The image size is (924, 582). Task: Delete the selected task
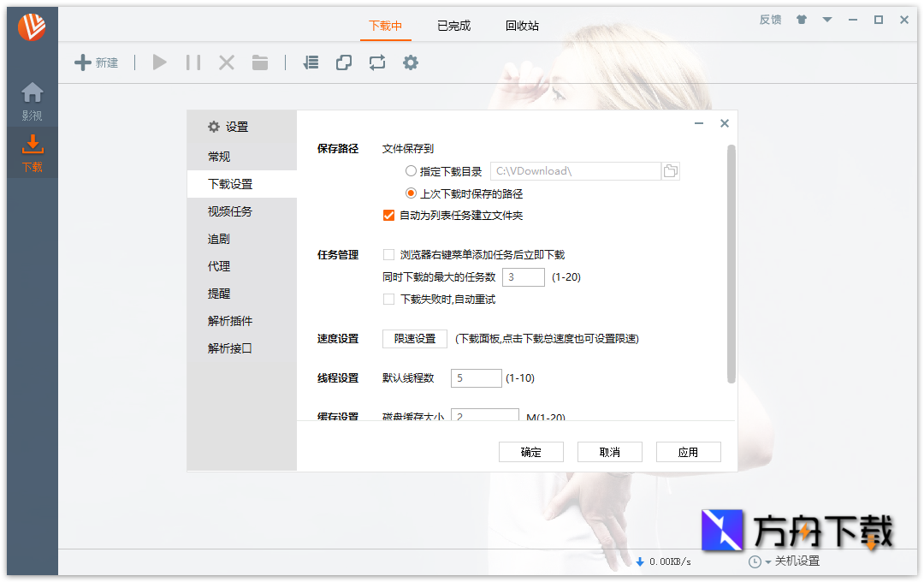(x=226, y=62)
